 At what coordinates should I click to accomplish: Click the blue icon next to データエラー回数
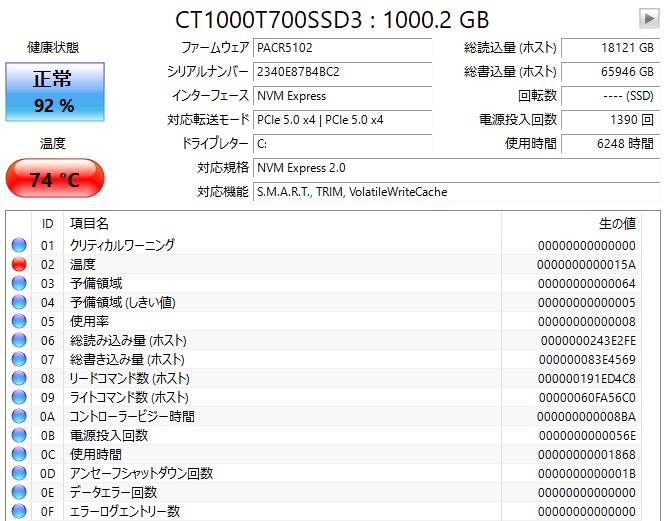19,492
